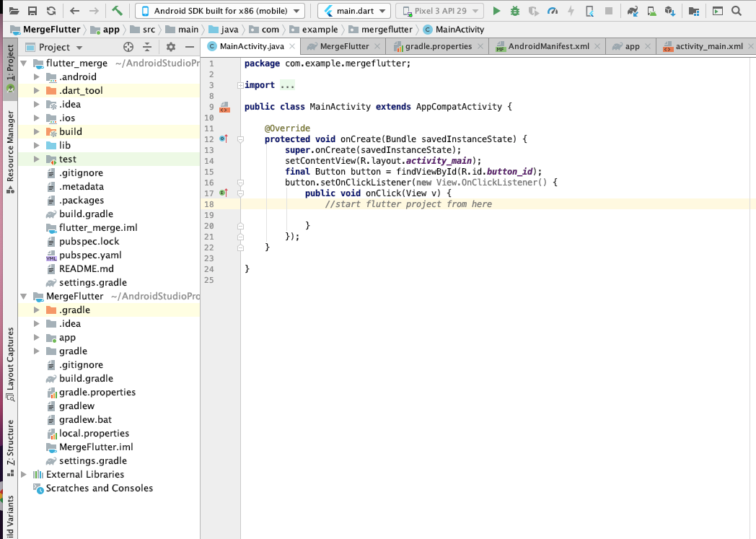Screen dimensions: 756x539
Task: Click the Synchronize refresh icon
Action: 51,11
